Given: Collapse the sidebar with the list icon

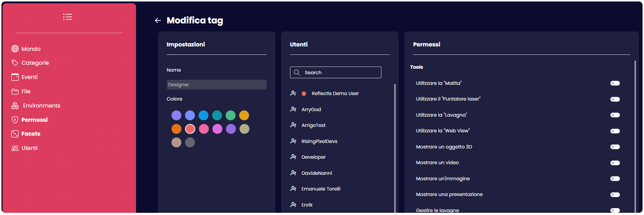Looking at the screenshot, I should point(68,17).
